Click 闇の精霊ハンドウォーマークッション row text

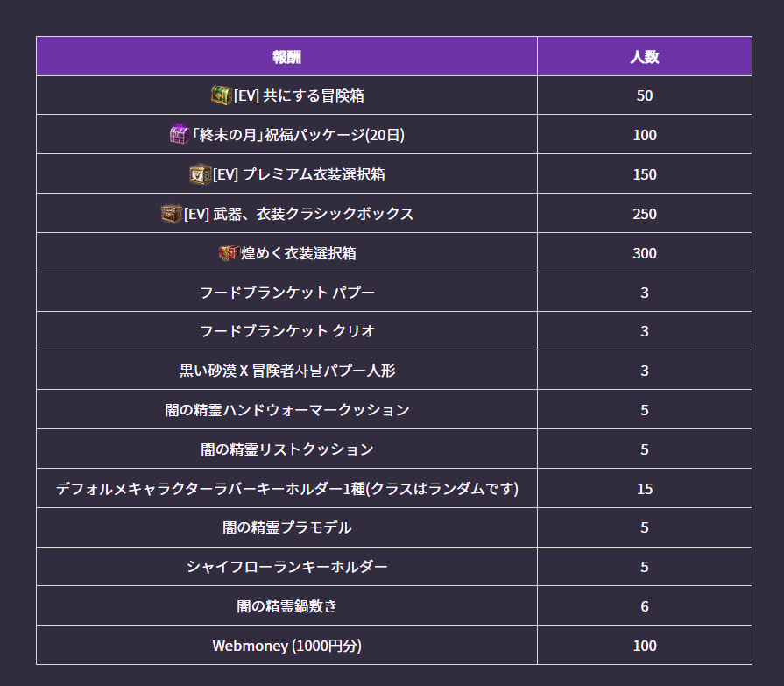[x=287, y=410]
